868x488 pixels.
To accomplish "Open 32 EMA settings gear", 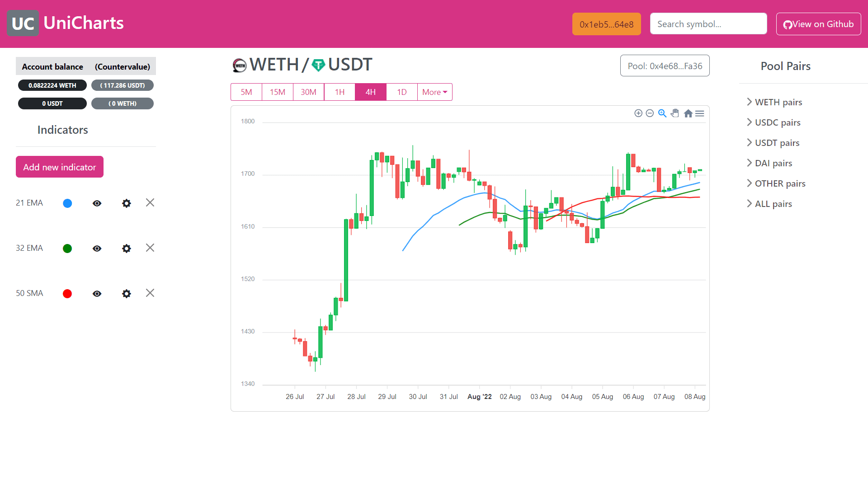I will [x=127, y=249].
